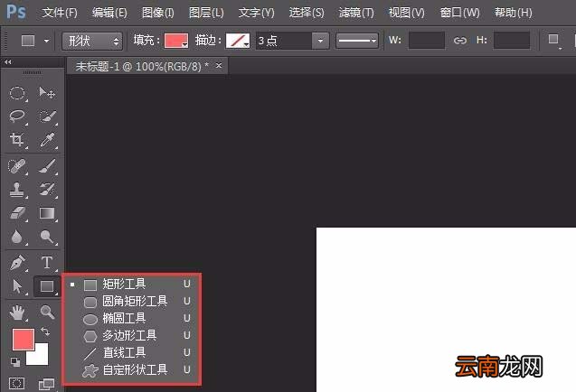Open the 描边 stroke color picker
Image resolution: width=576 pixels, height=392 pixels.
238,41
